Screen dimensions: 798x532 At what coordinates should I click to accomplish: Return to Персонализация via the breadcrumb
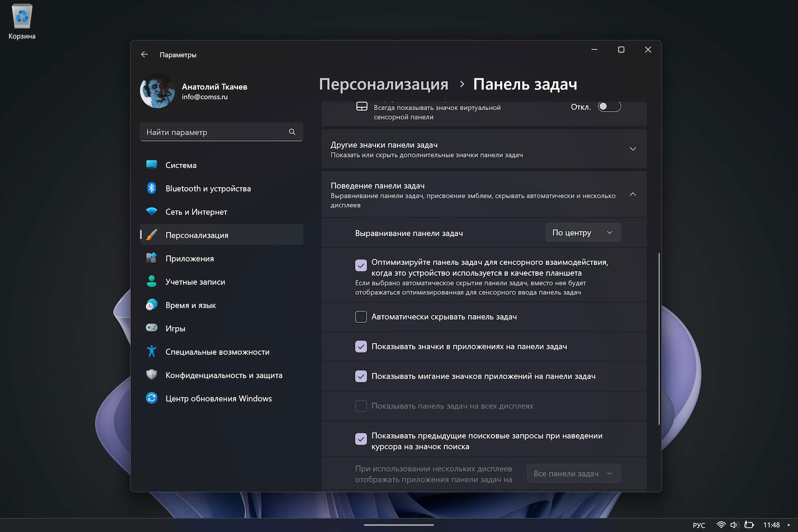(x=384, y=84)
